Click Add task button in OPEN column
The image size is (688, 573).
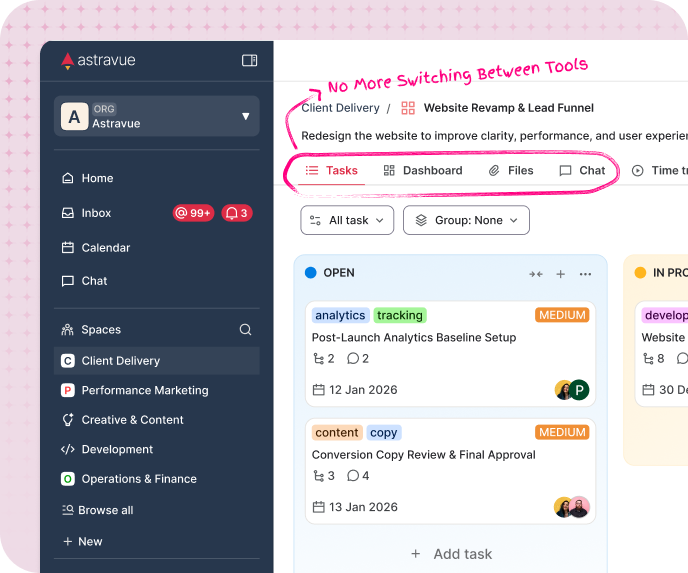click(451, 554)
